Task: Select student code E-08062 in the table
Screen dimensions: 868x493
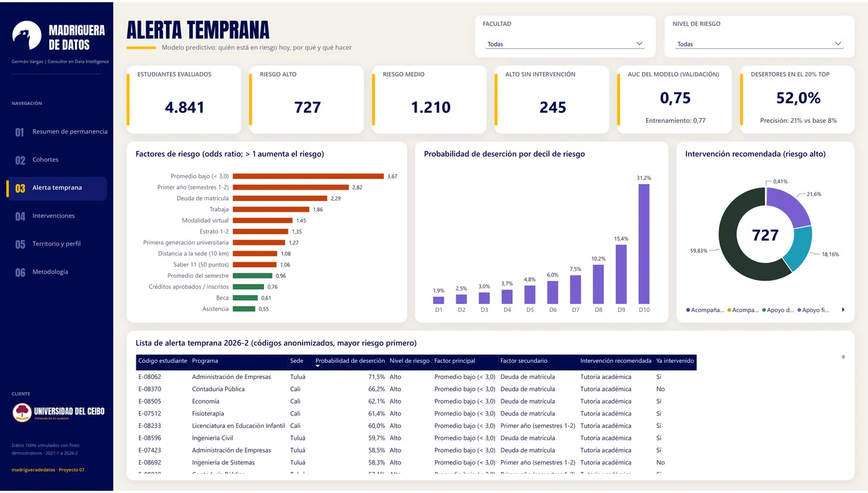Action: point(149,376)
